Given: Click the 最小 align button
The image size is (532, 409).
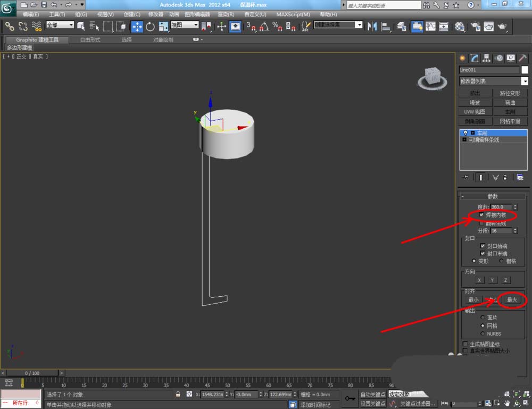Looking at the screenshot, I should tap(473, 300).
